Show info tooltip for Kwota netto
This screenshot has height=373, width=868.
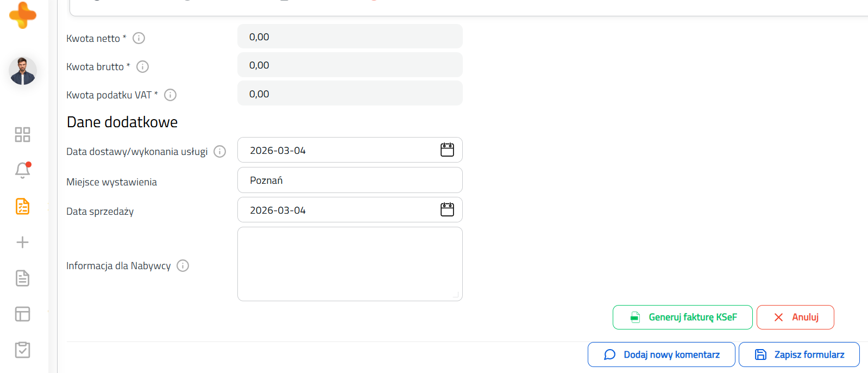coord(139,38)
